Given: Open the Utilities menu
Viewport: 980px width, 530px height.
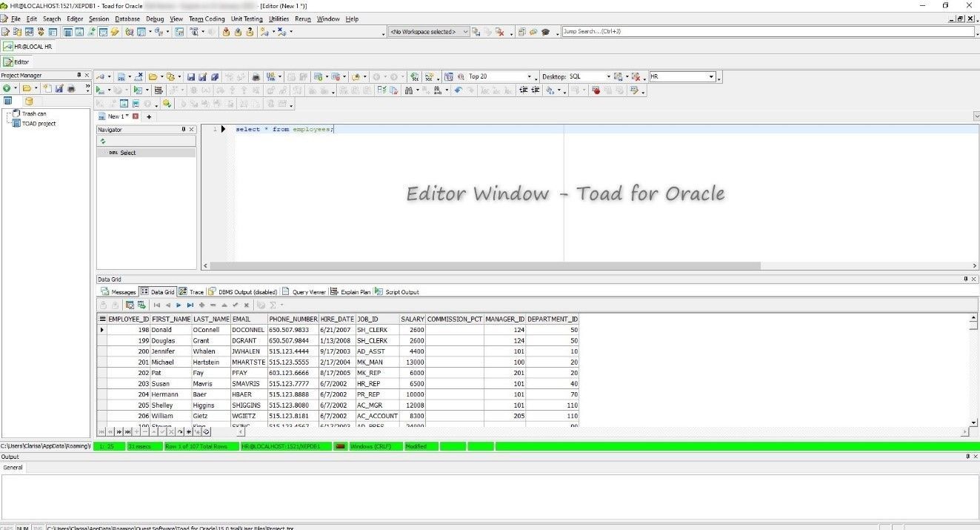Looking at the screenshot, I should [x=279, y=19].
